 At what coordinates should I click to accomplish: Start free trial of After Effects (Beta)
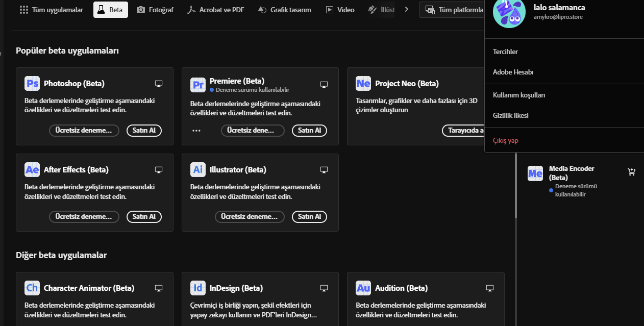point(84,217)
